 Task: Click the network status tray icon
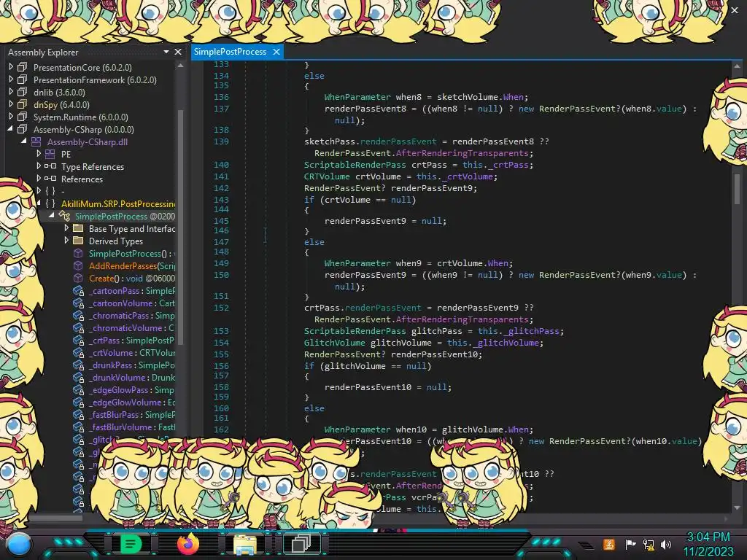649,544
